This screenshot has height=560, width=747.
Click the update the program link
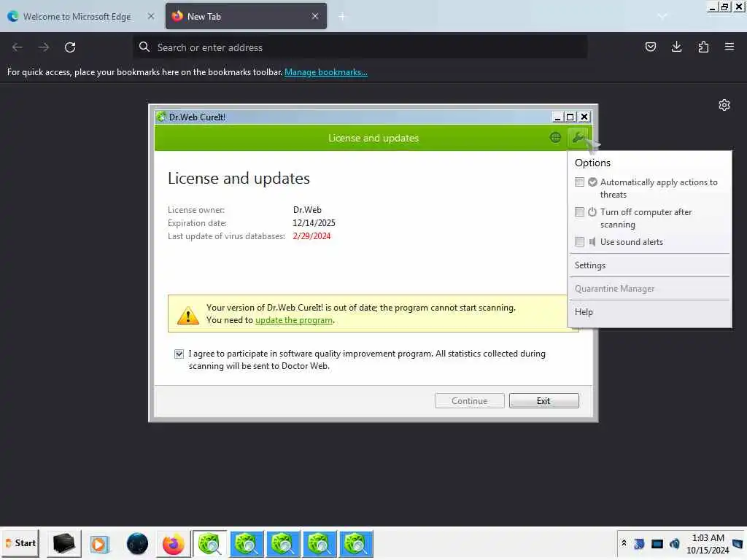[294, 320]
